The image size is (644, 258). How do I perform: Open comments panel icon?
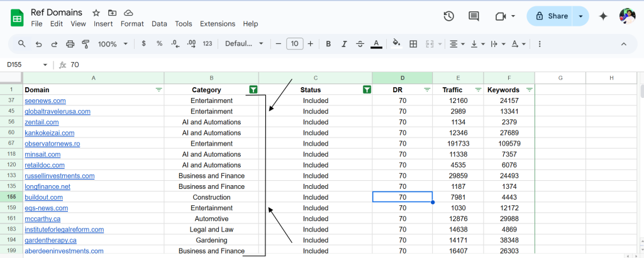(474, 16)
